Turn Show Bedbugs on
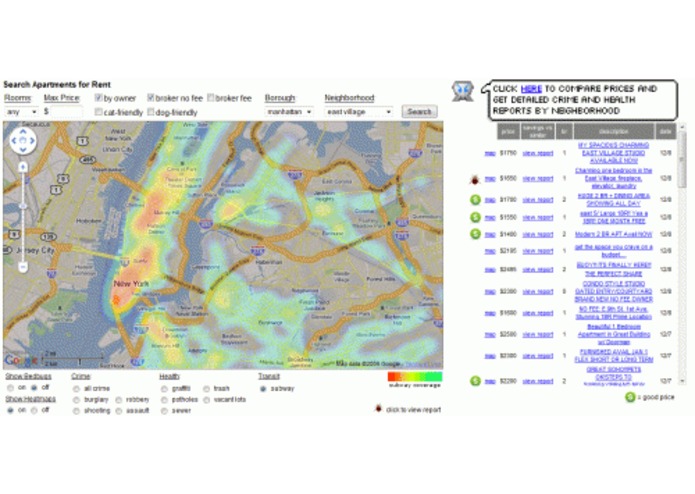 click(10, 388)
